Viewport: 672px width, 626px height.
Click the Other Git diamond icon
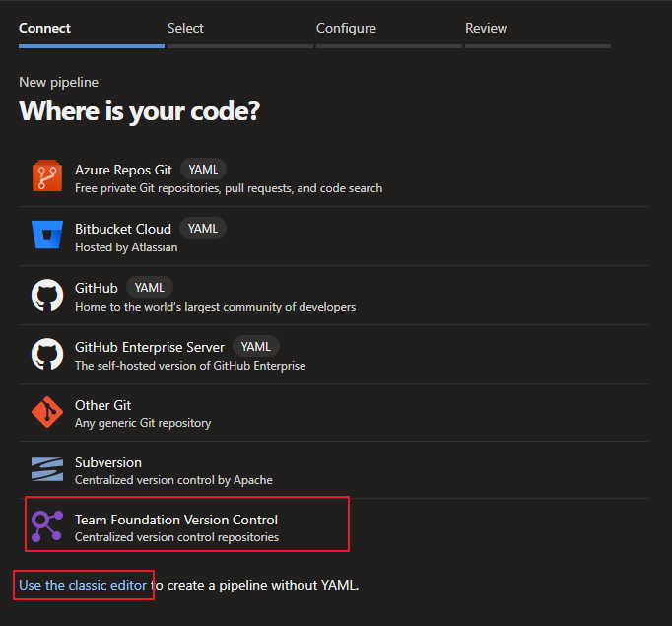pos(47,412)
